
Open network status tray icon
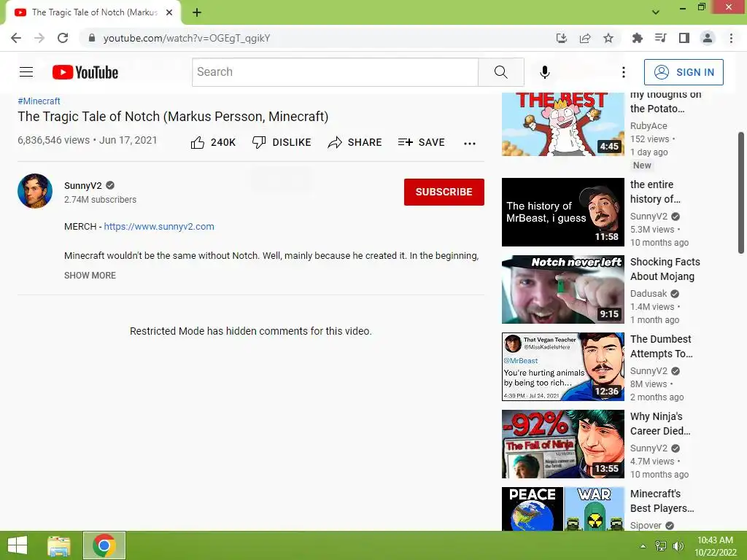click(660, 546)
